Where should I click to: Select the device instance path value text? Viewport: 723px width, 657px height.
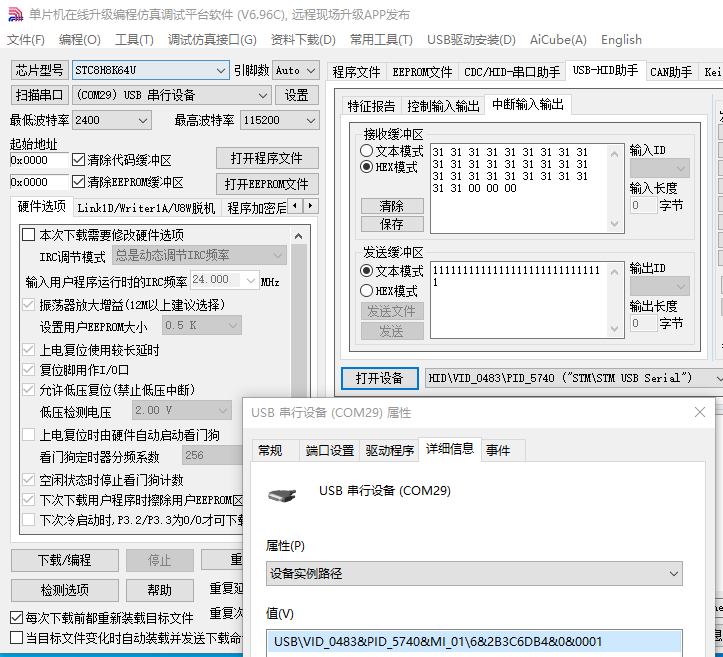click(438, 641)
